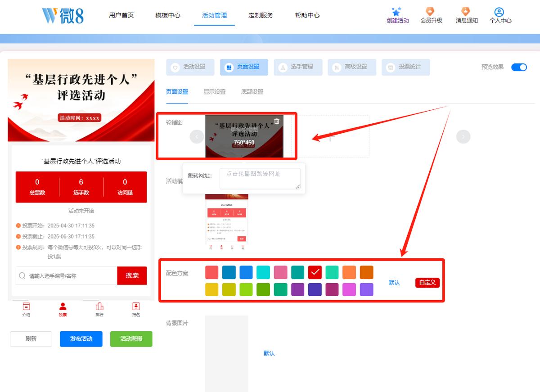
Task: Switch to the 投票统计 tab
Action: tap(406, 67)
